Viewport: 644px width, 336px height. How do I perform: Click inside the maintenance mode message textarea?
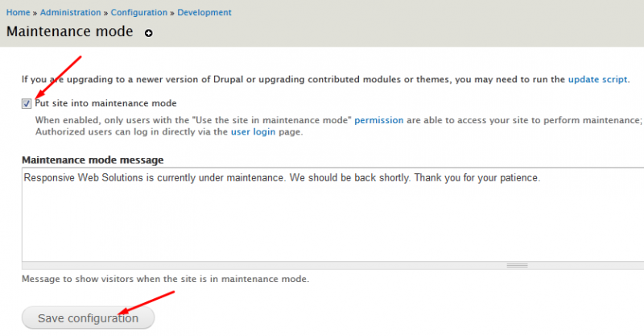click(x=332, y=214)
